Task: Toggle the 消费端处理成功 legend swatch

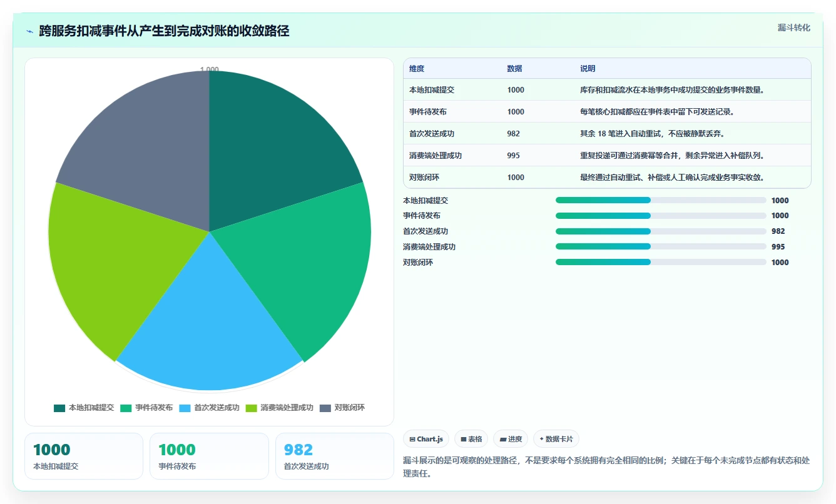Action: pyautogui.click(x=252, y=408)
